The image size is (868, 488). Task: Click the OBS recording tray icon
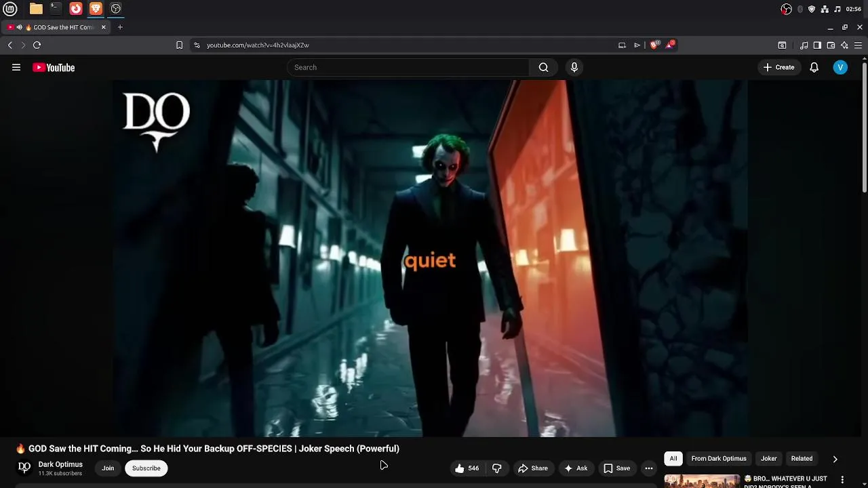click(786, 9)
